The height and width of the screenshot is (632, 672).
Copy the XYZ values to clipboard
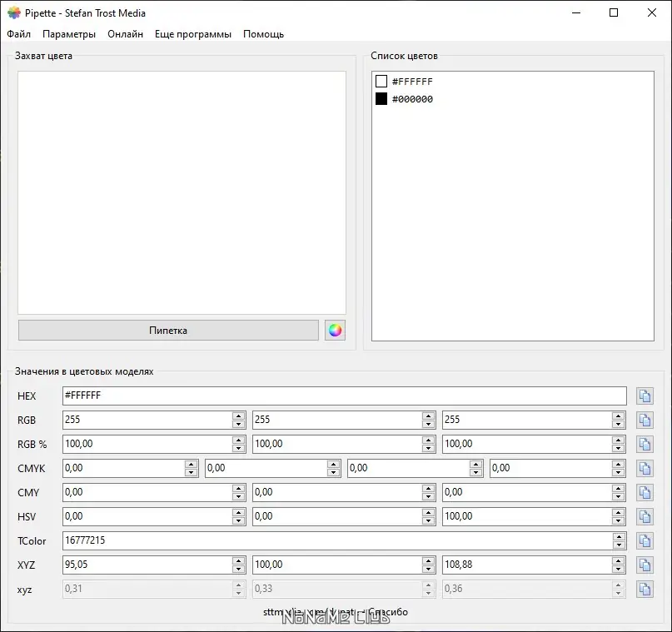coord(645,565)
